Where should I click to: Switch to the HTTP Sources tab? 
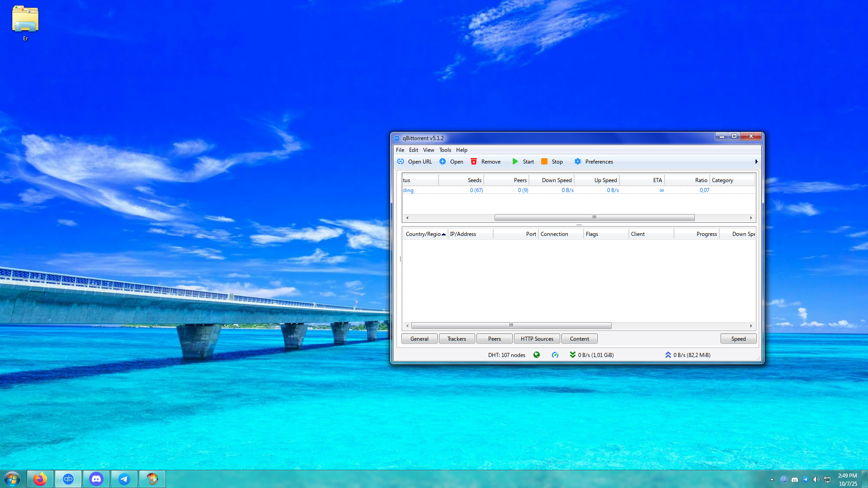[x=537, y=339]
